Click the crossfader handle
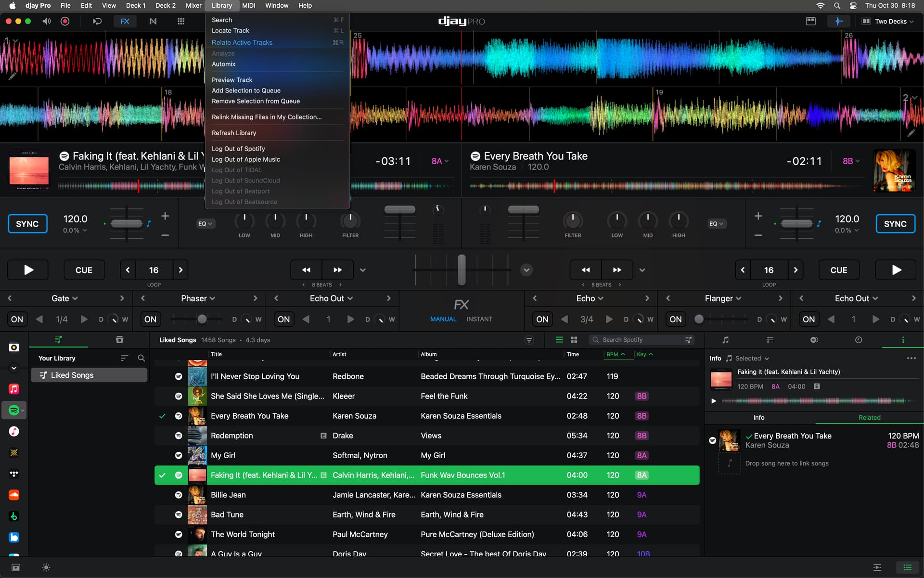The height and width of the screenshot is (578, 924). pos(462,270)
